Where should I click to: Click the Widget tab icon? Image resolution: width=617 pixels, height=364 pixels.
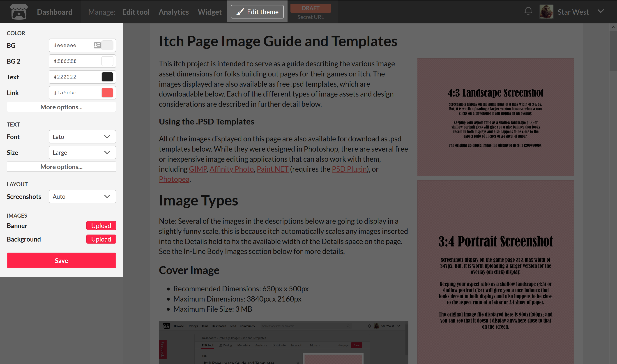click(x=210, y=11)
